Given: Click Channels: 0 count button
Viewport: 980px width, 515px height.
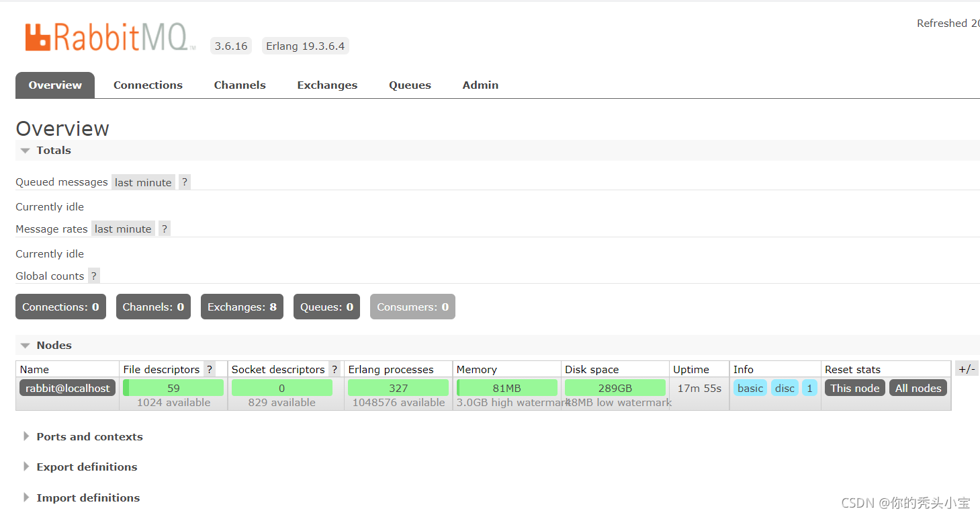Looking at the screenshot, I should pos(153,307).
